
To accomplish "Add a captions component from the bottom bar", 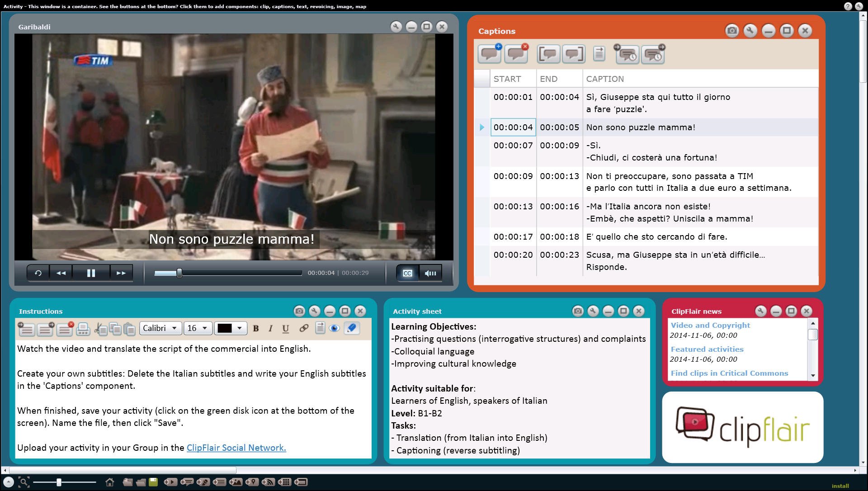I will pos(187,482).
